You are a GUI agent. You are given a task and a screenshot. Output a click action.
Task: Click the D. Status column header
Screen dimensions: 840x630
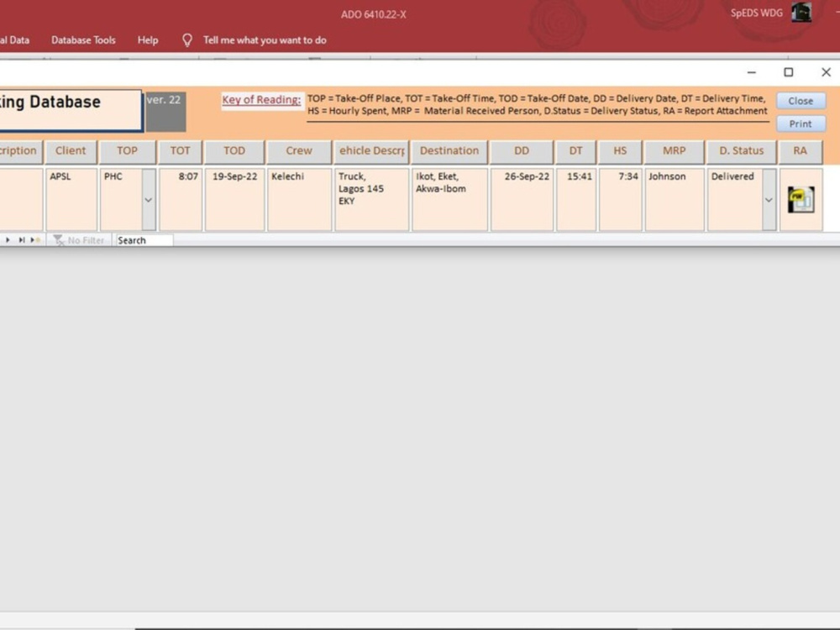742,151
